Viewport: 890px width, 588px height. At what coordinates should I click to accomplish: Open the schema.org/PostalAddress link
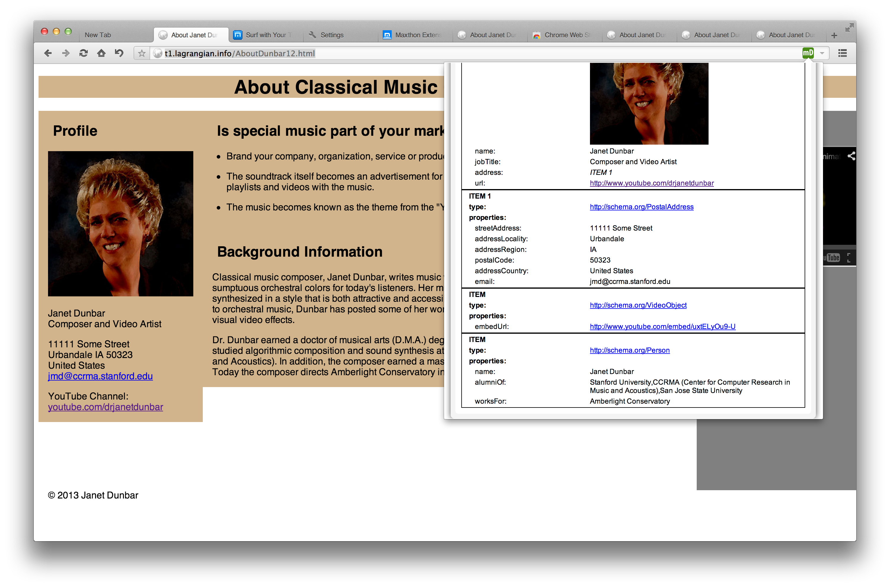click(x=641, y=207)
